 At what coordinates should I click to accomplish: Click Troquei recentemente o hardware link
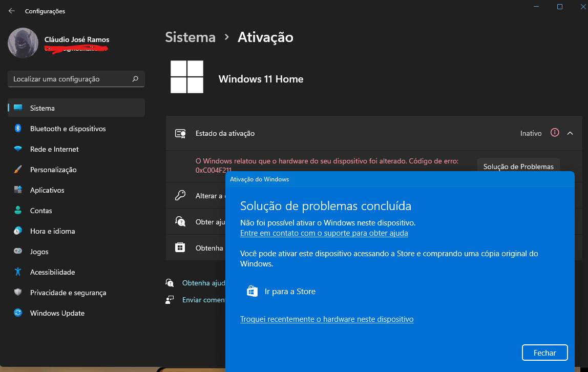327,319
